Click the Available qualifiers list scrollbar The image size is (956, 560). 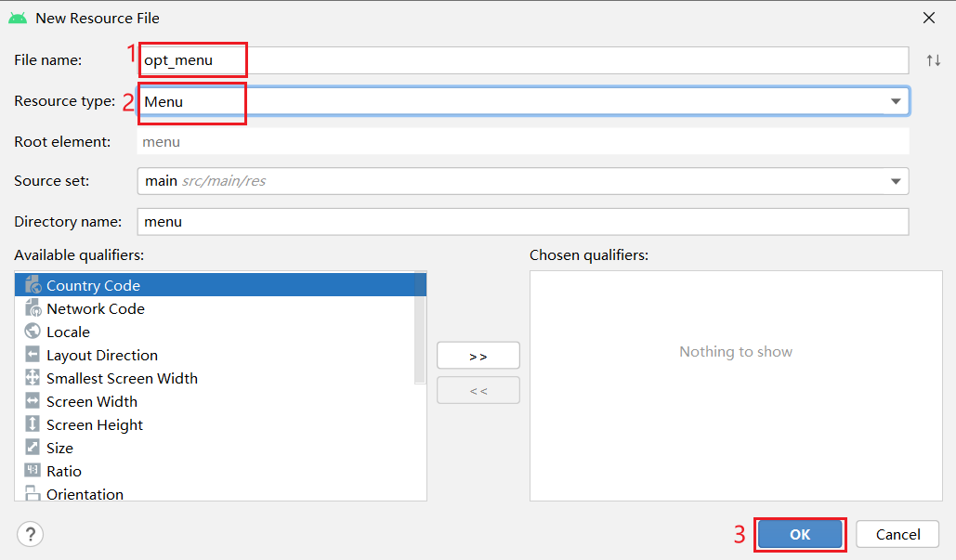tap(420, 328)
